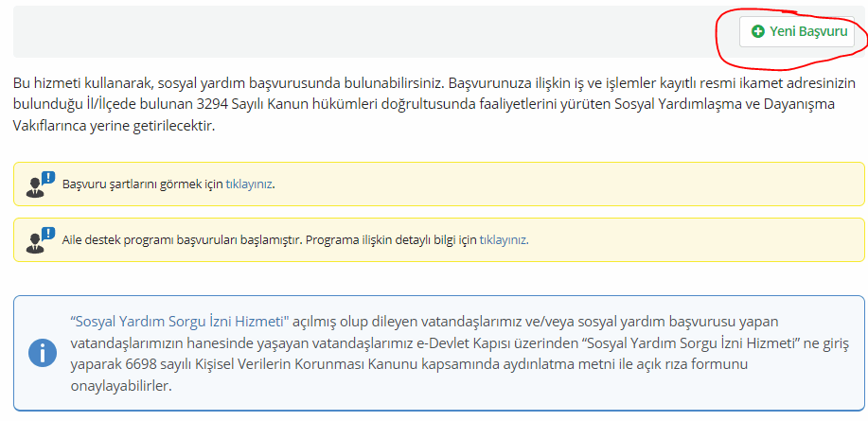The height and width of the screenshot is (421, 868).
Task: Click the blue information circle icon
Action: click(43, 352)
